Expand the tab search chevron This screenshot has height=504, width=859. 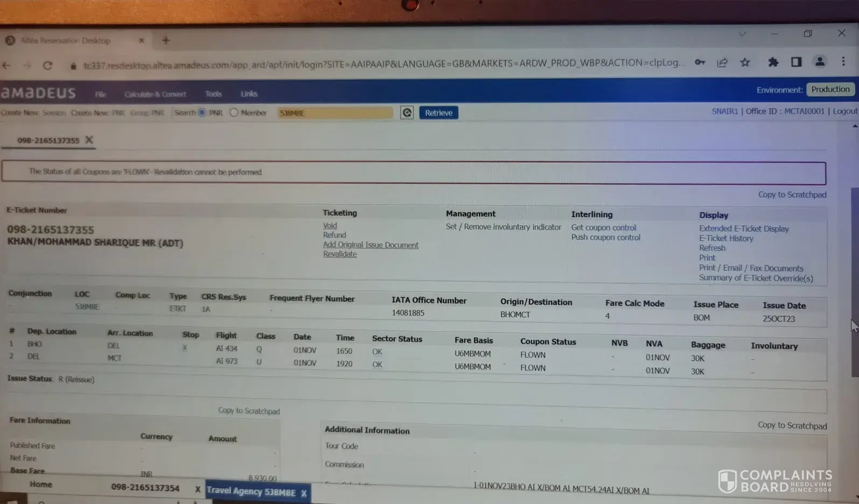tap(742, 34)
